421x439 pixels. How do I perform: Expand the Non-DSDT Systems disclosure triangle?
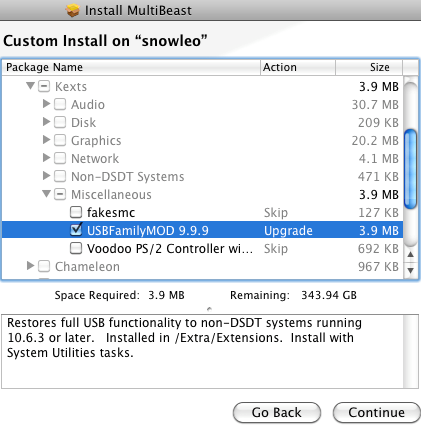pos(46,176)
